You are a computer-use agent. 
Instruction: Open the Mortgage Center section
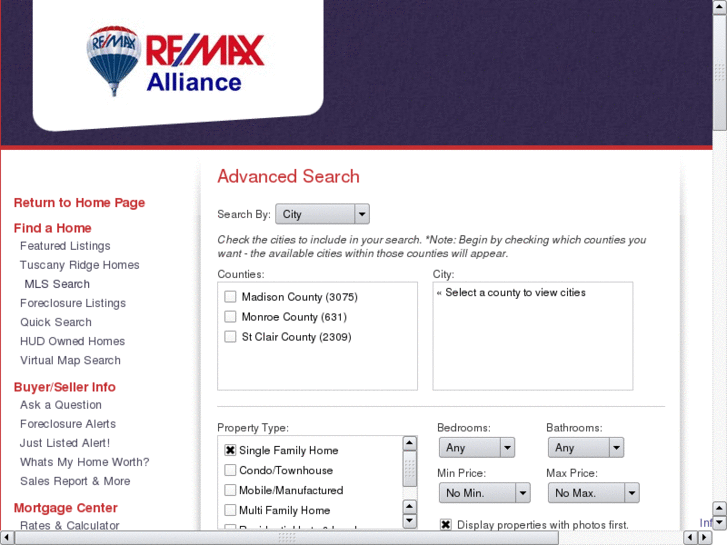(x=65, y=507)
